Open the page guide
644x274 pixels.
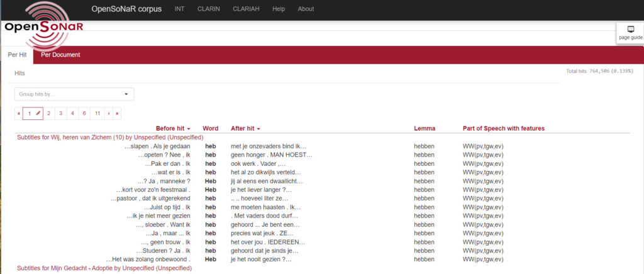coord(630,33)
